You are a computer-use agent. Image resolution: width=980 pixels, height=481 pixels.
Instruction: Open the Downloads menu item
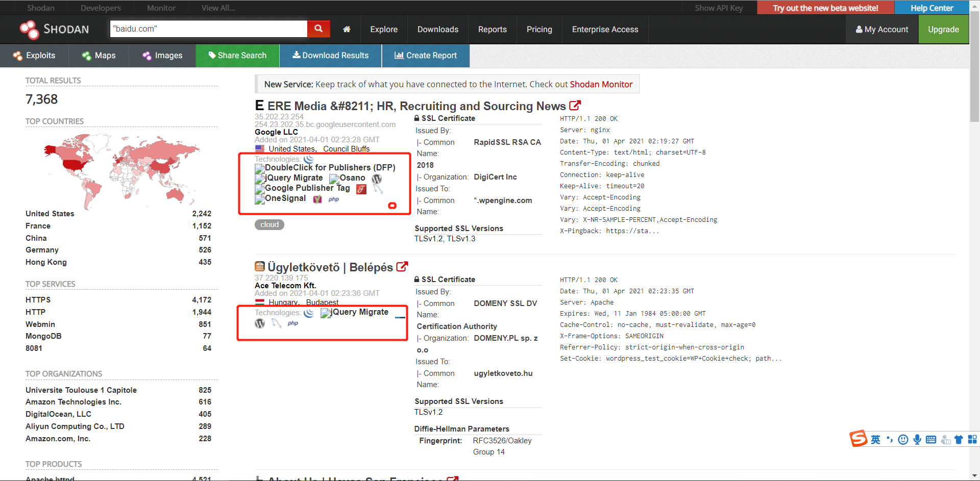click(438, 30)
